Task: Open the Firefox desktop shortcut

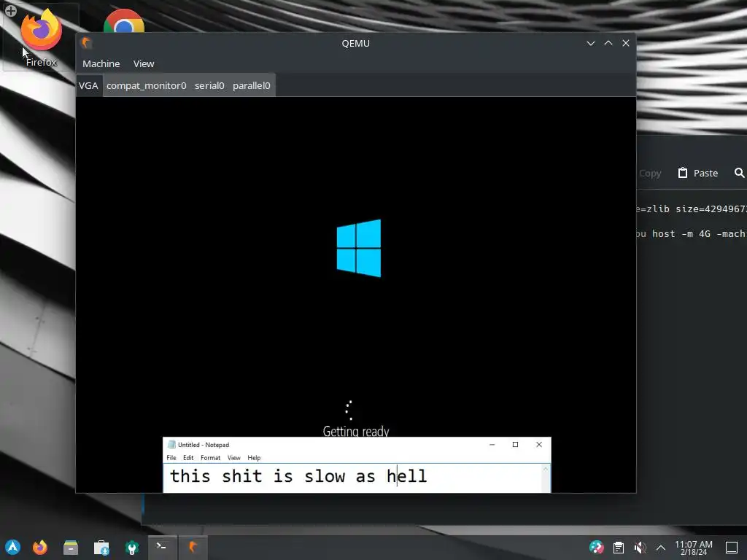Action: (41, 38)
